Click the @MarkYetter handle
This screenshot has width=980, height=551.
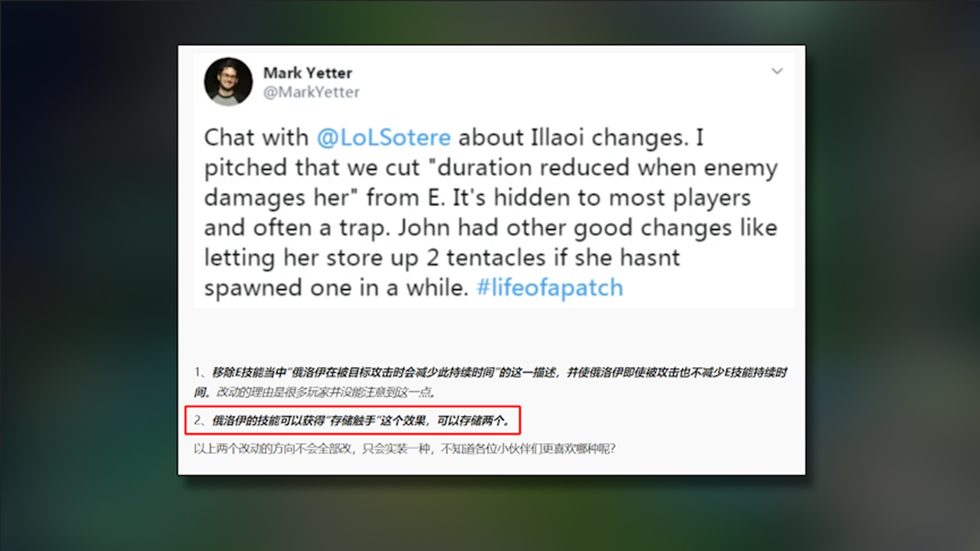click(311, 92)
